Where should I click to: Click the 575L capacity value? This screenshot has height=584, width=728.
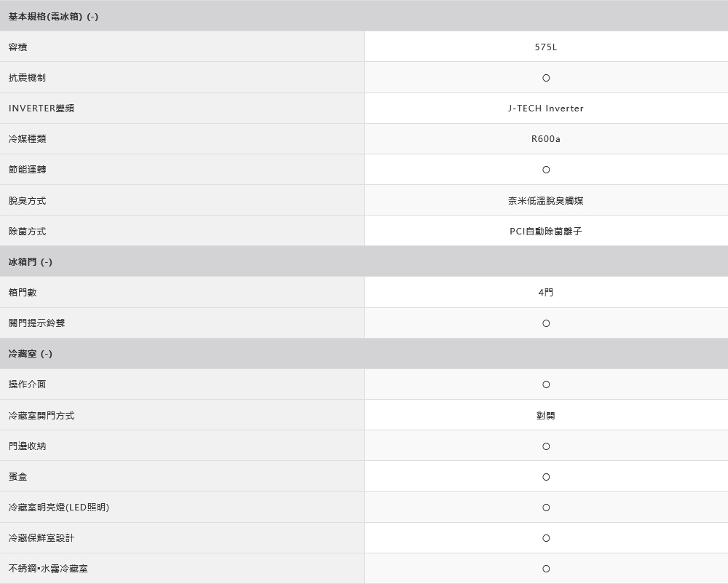click(x=545, y=47)
